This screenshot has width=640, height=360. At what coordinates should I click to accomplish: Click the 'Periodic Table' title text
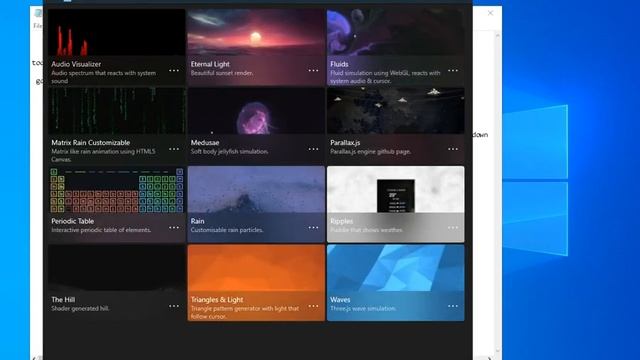click(72, 221)
